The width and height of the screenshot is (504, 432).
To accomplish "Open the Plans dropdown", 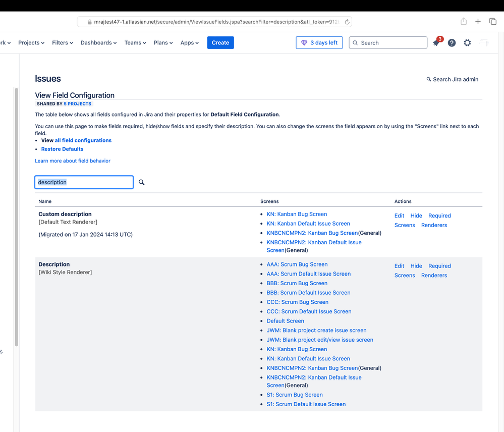I will (163, 43).
